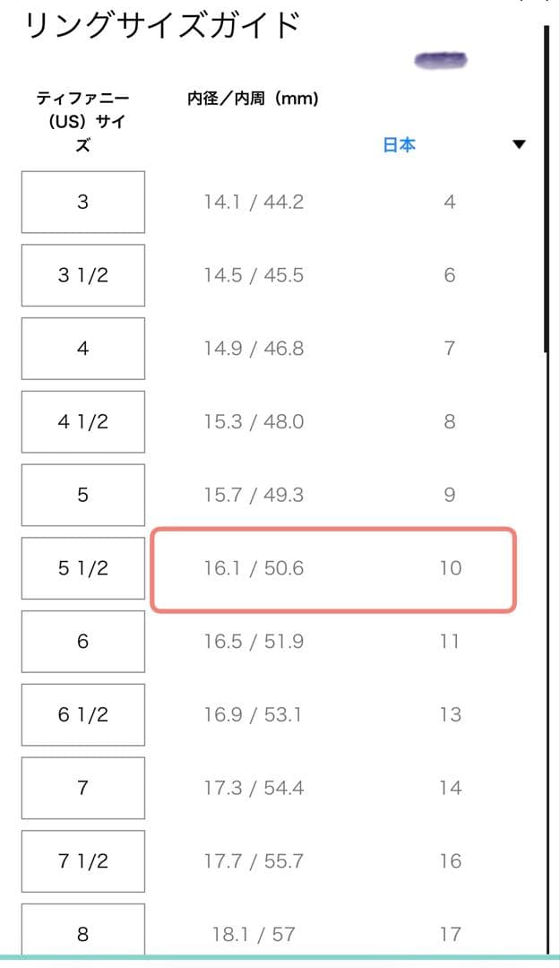Select US size 4 1/2 cell
Screen dimensions: 560x968
pyautogui.click(x=82, y=421)
